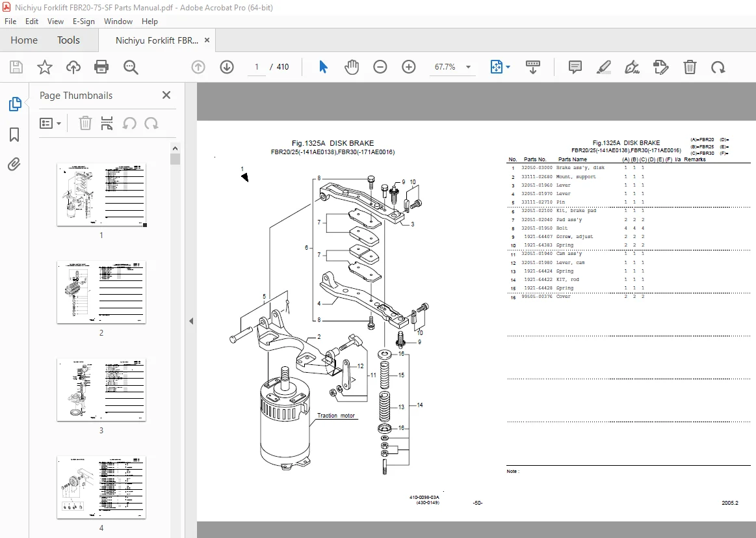This screenshot has height=538, width=756.
Task: Select page 1 thumbnail
Action: tap(101, 195)
